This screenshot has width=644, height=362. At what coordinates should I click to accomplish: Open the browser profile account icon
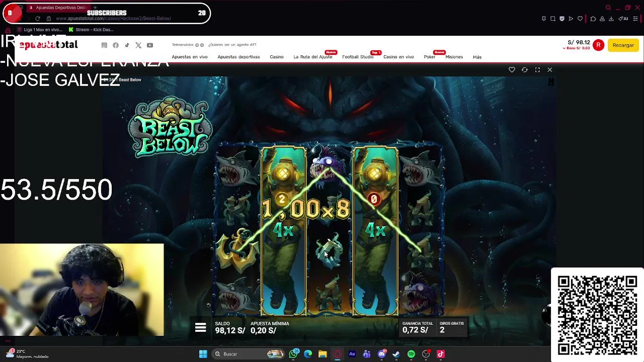[x=602, y=19]
